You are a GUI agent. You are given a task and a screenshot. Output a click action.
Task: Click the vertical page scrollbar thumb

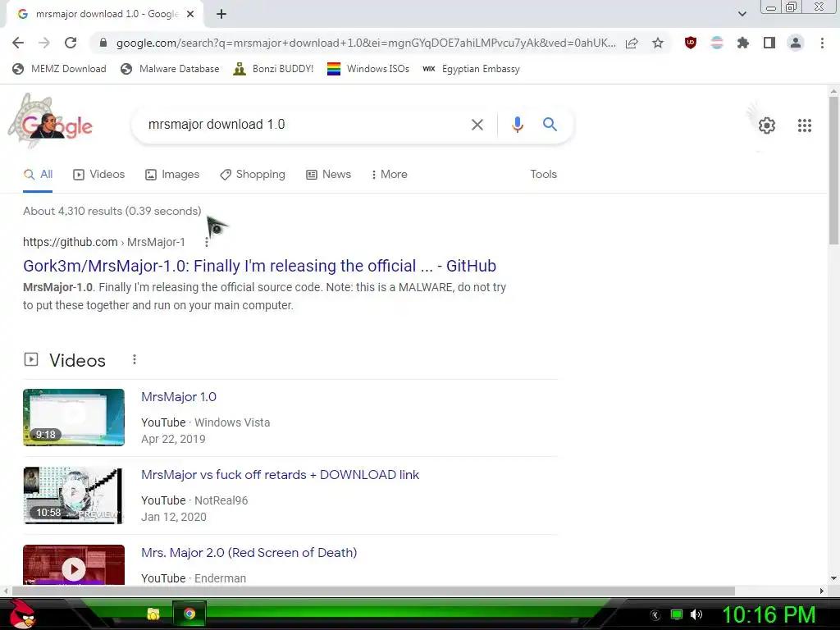(x=833, y=171)
